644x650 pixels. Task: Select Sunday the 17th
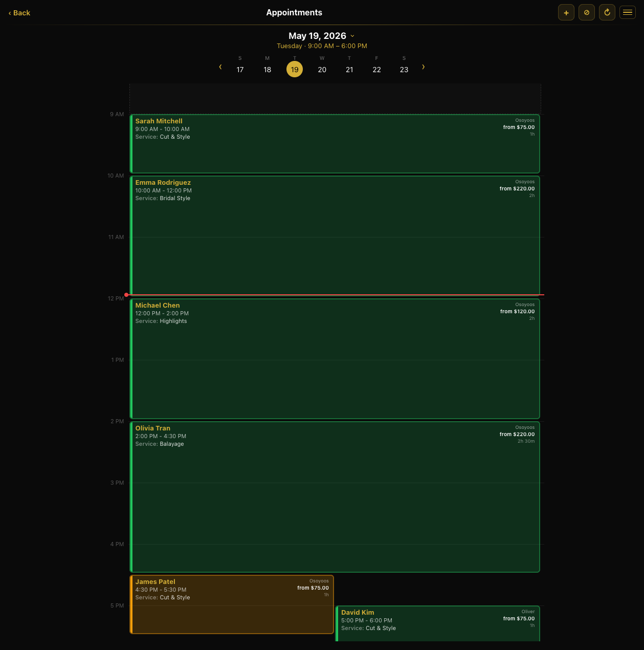(240, 70)
